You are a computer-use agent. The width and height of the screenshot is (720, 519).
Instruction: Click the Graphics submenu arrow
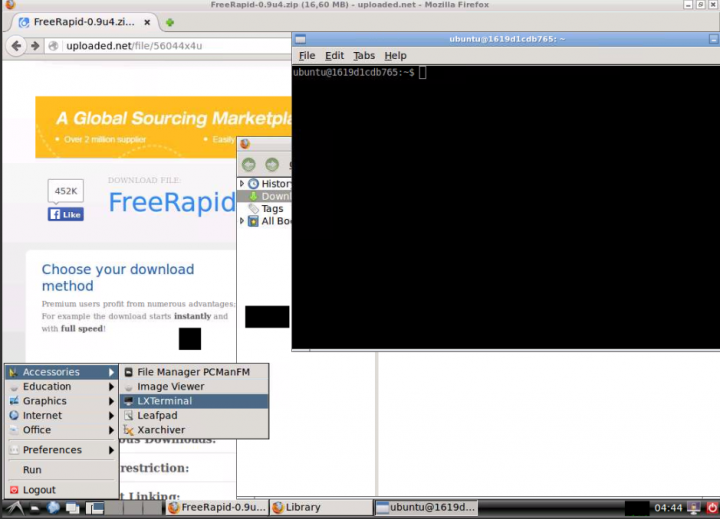point(111,401)
